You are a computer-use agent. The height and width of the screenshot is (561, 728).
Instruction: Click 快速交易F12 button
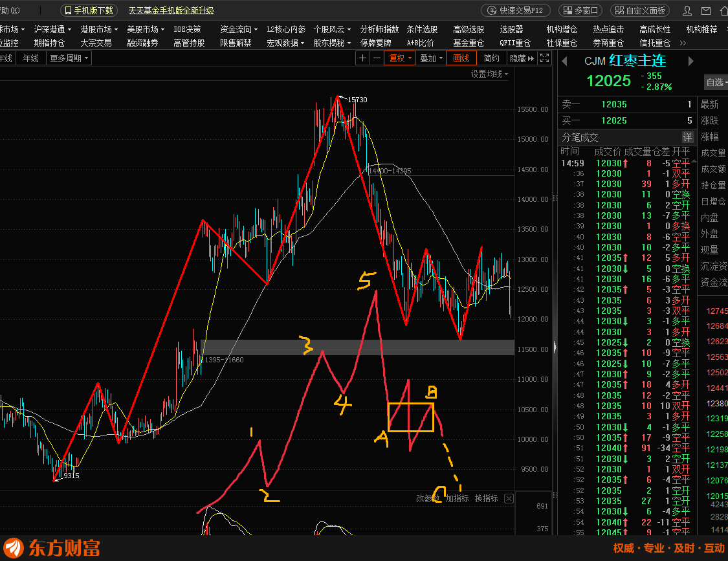(x=516, y=10)
